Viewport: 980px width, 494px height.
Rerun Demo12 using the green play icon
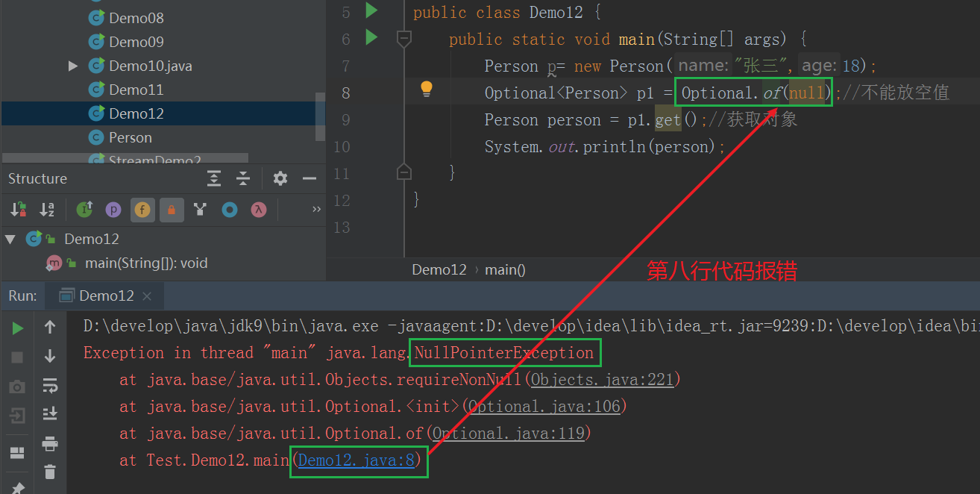(16, 327)
